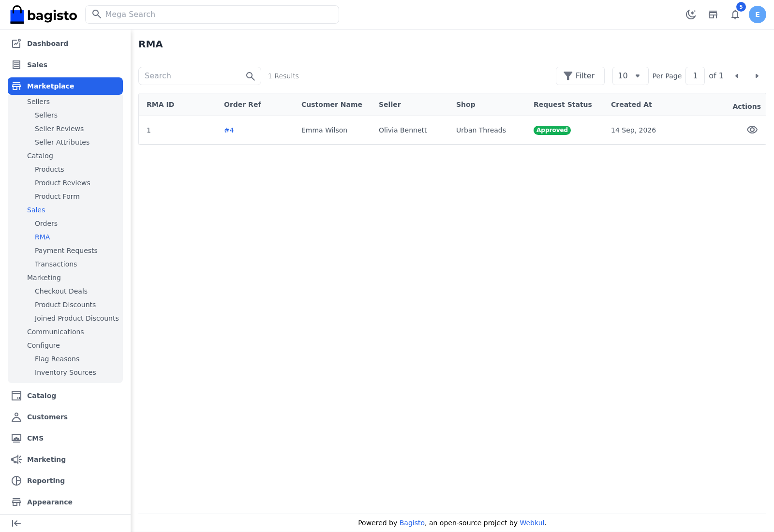Screen dimensions: 774x532
Task: Focus the RMA grid Search box
Action: click(199, 76)
